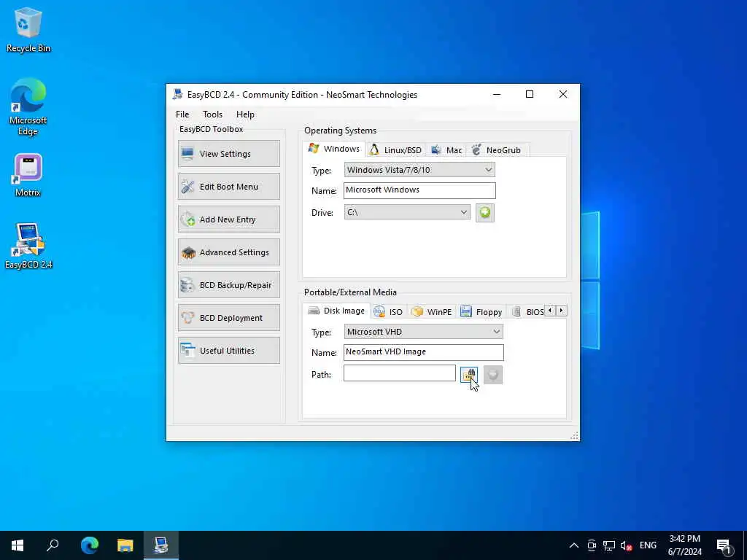Open the network tray icon
The height and width of the screenshot is (560, 747).
tap(609, 545)
